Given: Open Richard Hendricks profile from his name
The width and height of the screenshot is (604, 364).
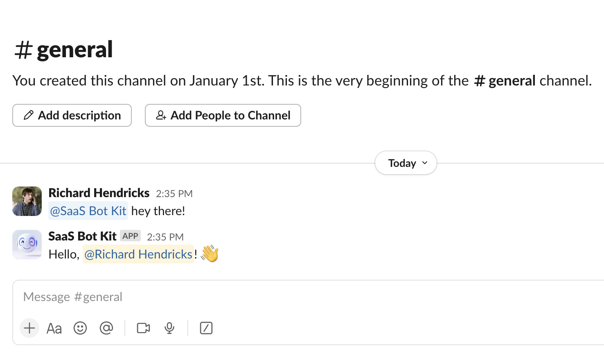Looking at the screenshot, I should [x=99, y=193].
